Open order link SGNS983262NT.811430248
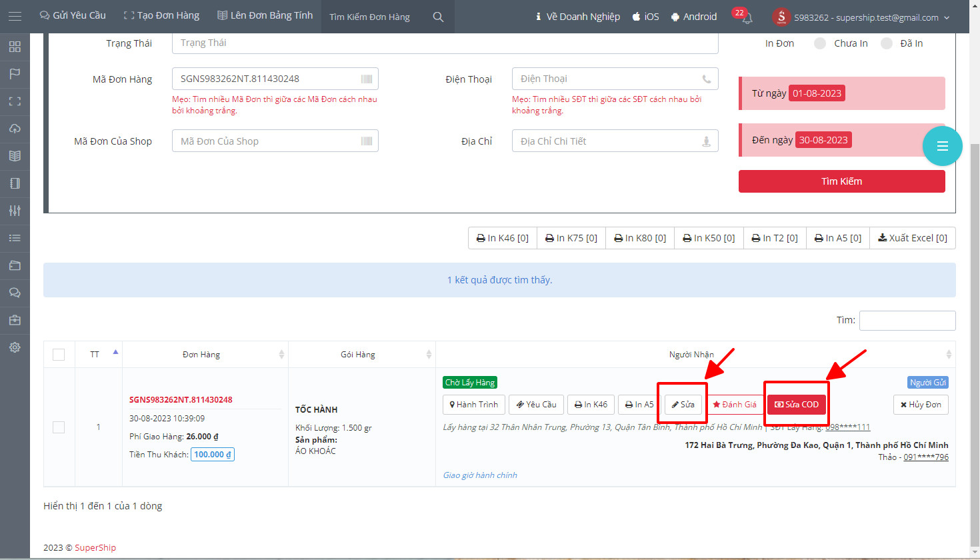The image size is (980, 560). tap(181, 400)
